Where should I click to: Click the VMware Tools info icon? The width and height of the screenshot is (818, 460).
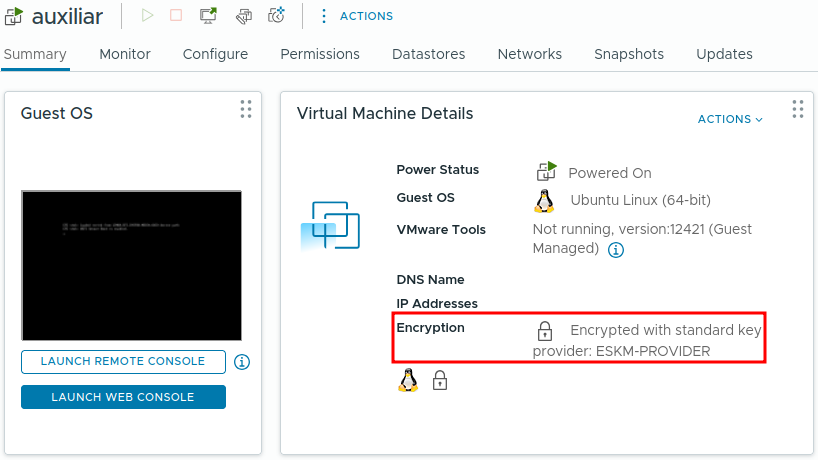pyautogui.click(x=616, y=250)
